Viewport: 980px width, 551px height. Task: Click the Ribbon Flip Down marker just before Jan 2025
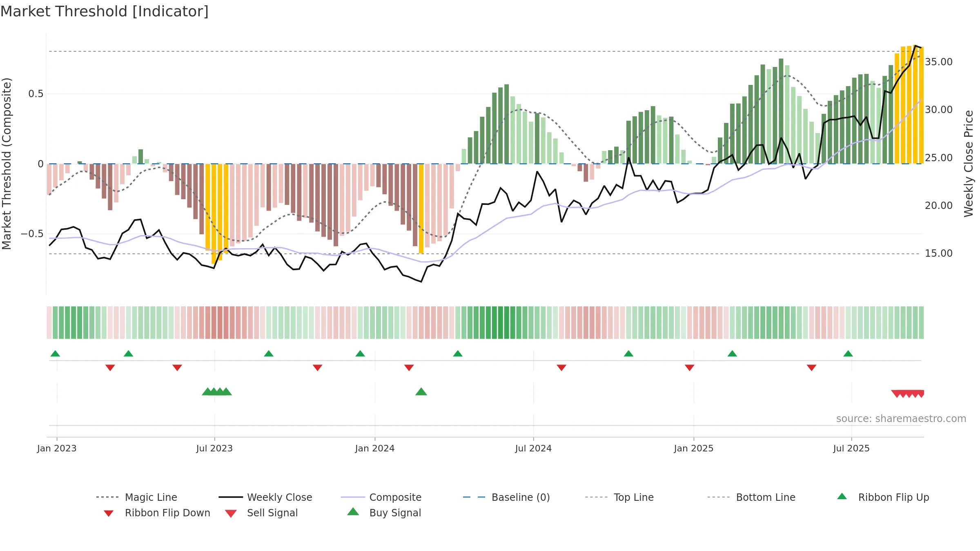click(x=690, y=368)
